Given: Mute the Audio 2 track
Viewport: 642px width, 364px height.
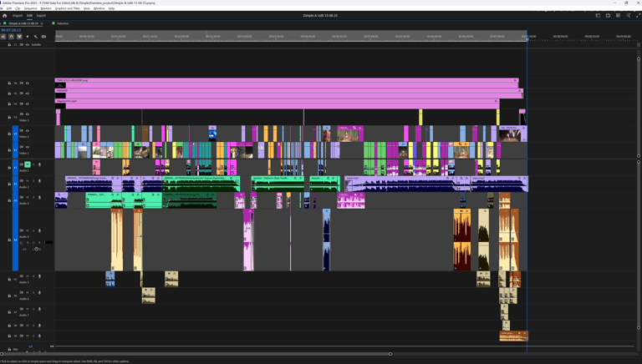Looking at the screenshot, I should click(28, 181).
